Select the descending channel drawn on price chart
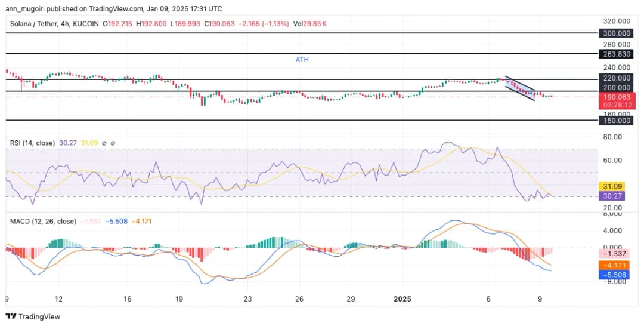 point(520,88)
